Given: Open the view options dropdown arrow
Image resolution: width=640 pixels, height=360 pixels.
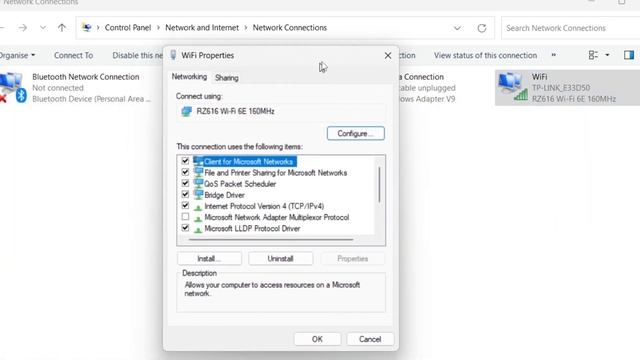Looking at the screenshot, I should [x=607, y=55].
